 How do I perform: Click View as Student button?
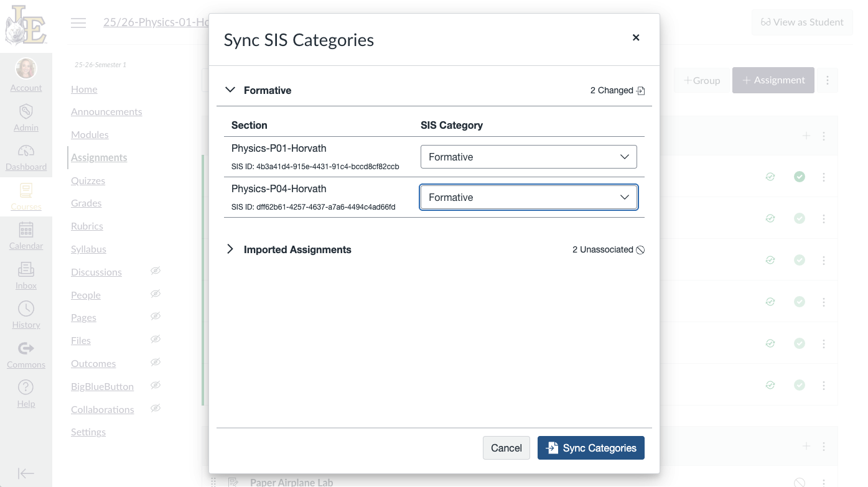(802, 22)
